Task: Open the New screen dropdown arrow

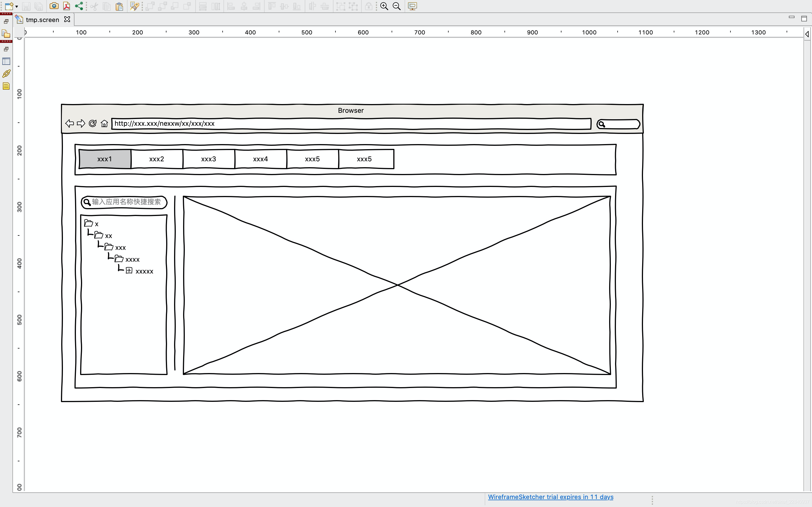Action: point(16,7)
